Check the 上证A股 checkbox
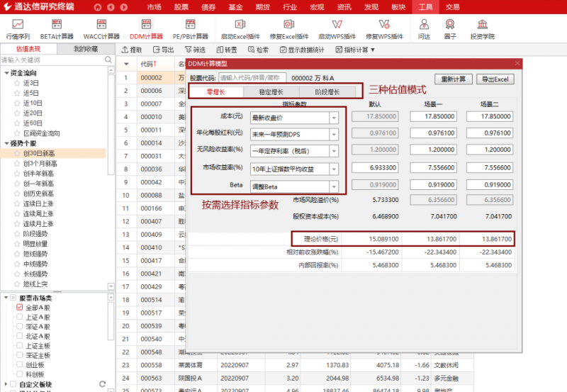 [20, 317]
